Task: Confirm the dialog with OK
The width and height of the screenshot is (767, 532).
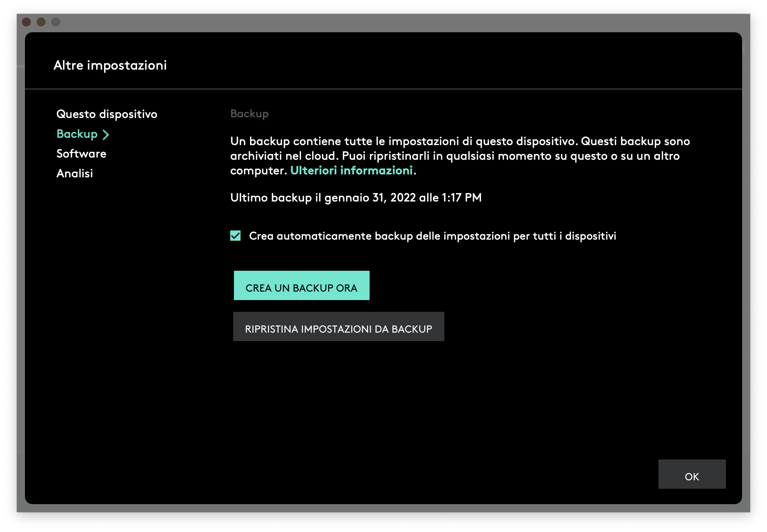Action: 692,474
